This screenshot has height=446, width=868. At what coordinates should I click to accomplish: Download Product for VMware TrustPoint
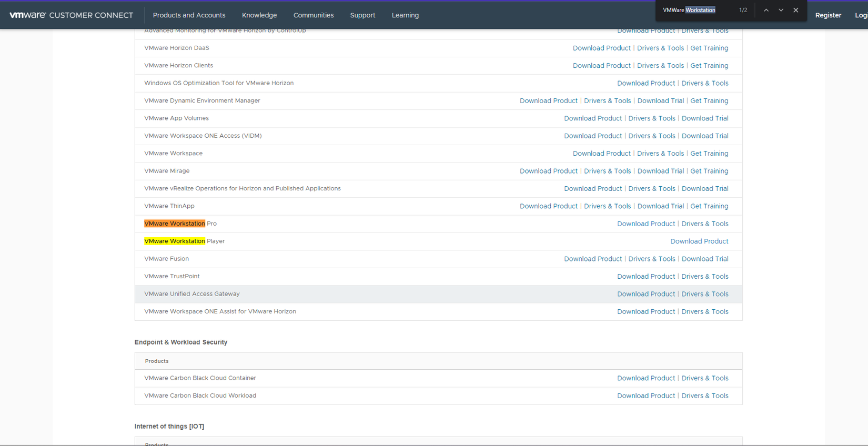[x=646, y=277]
